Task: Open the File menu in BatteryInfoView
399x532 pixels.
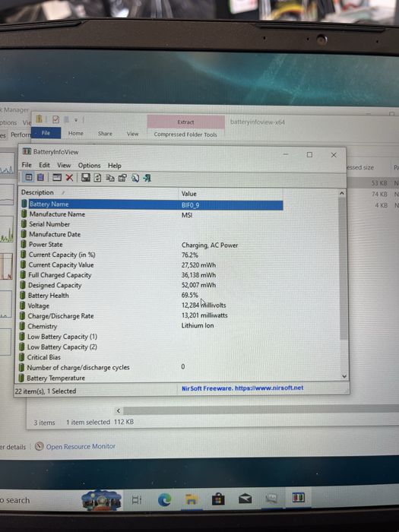Action: (27, 165)
